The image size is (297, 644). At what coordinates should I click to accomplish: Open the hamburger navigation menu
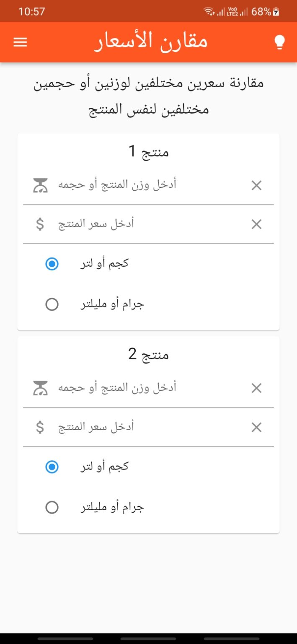[x=20, y=42]
